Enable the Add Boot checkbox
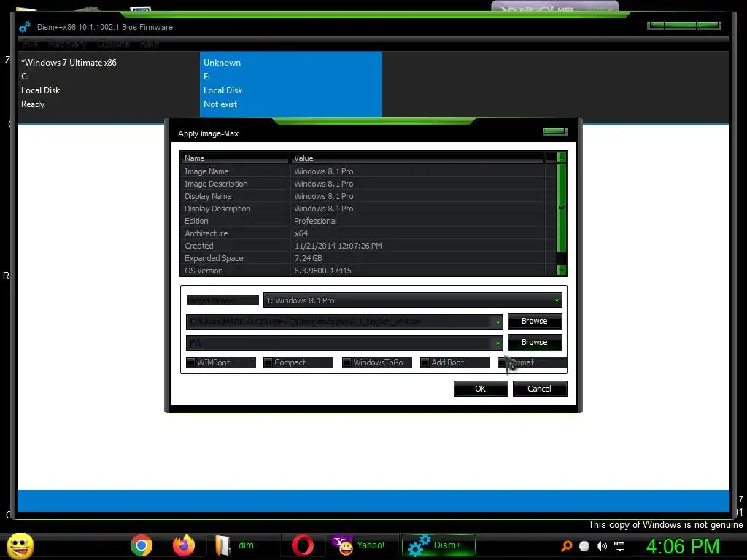Viewport: 747px width, 560px height. pyautogui.click(x=425, y=362)
